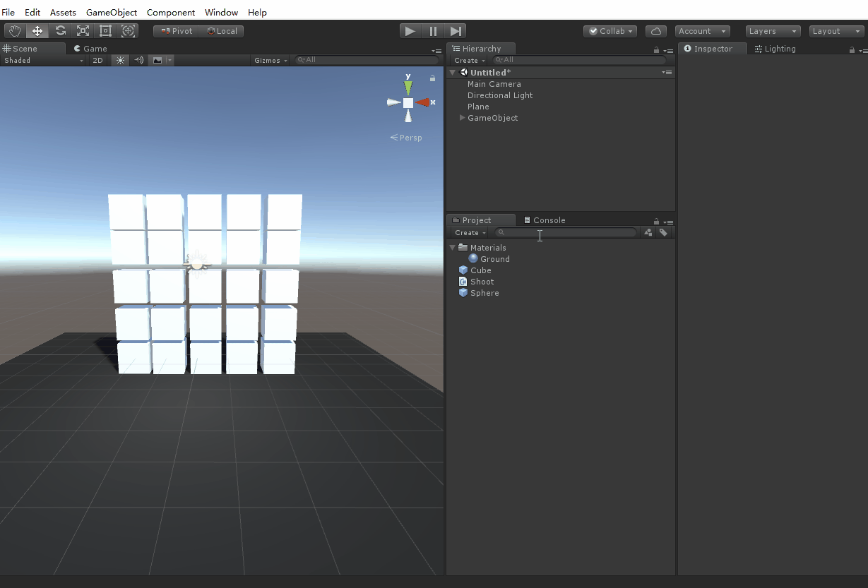This screenshot has height=588, width=868.
Task: Toggle 2D scene view mode
Action: [x=98, y=61]
